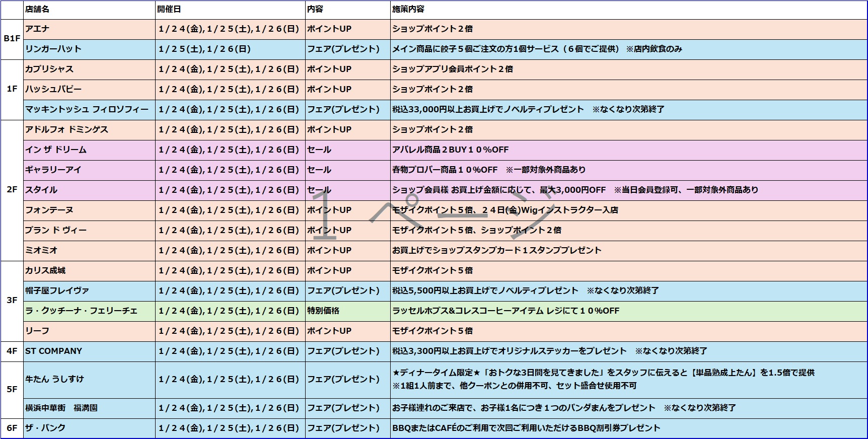Select date cell in 牛たん うしすけ row

pos(230,380)
